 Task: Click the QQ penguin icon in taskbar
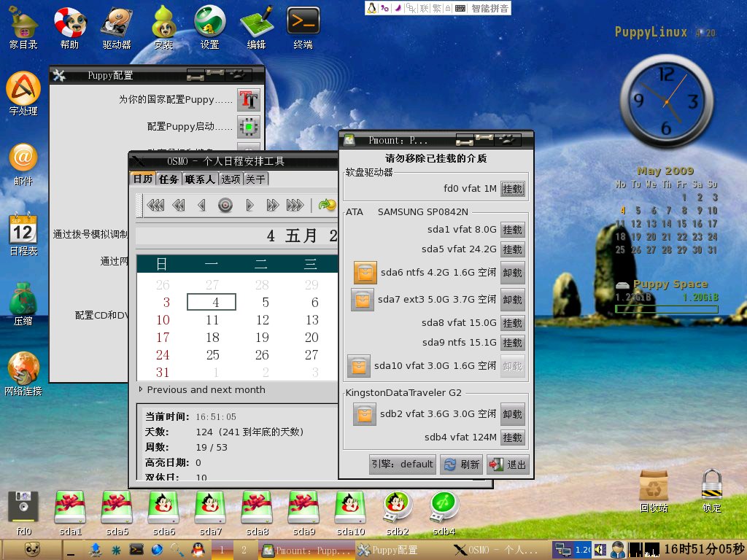198,550
